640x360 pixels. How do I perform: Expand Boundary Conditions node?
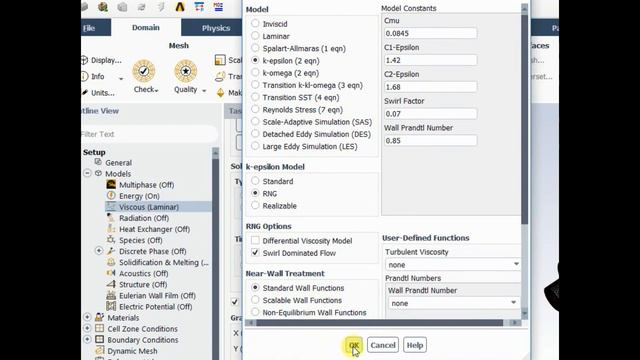point(87,339)
